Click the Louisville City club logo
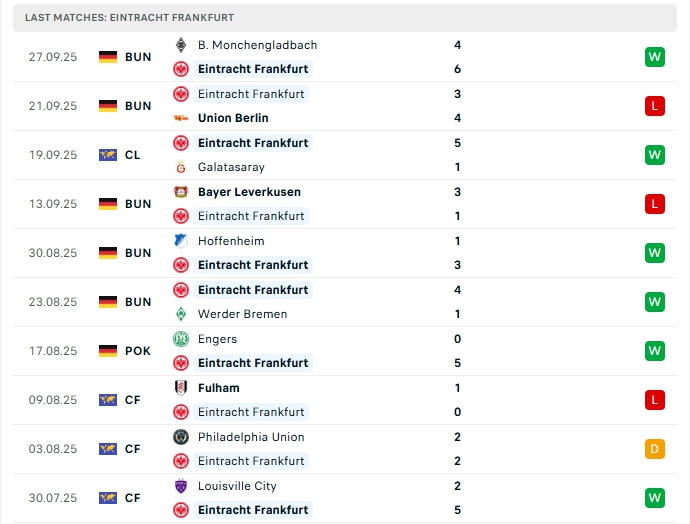 point(181,486)
